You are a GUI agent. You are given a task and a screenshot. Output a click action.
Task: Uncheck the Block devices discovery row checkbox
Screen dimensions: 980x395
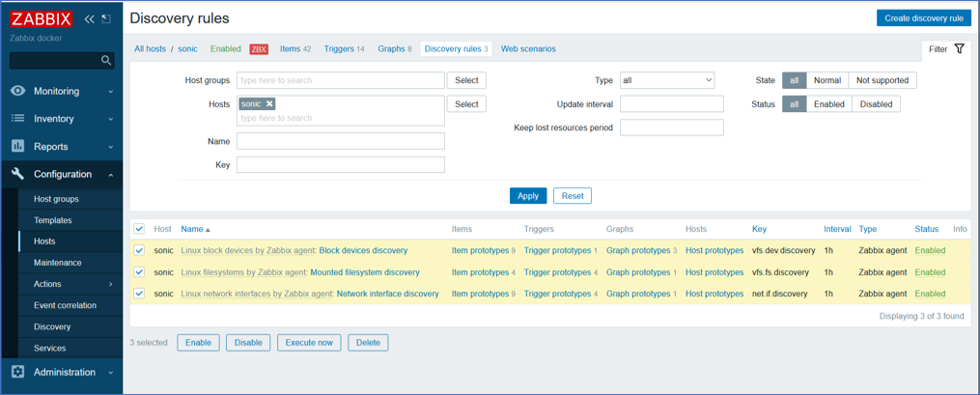click(x=139, y=251)
